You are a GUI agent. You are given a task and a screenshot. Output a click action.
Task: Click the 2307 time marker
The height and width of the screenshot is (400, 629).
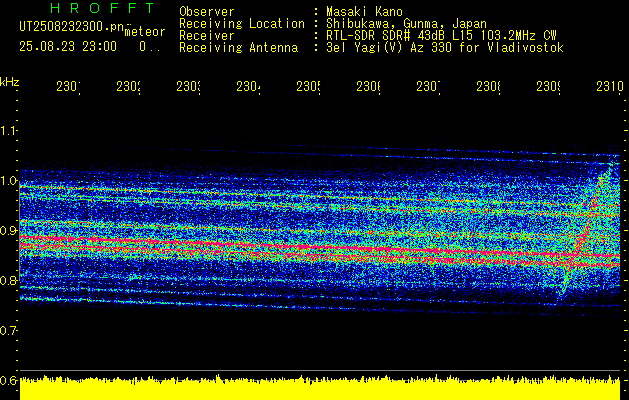coord(428,87)
